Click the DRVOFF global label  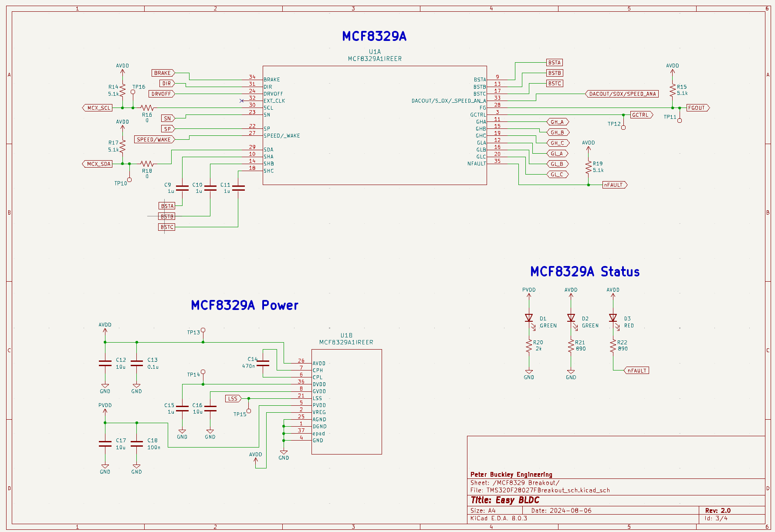(x=162, y=94)
